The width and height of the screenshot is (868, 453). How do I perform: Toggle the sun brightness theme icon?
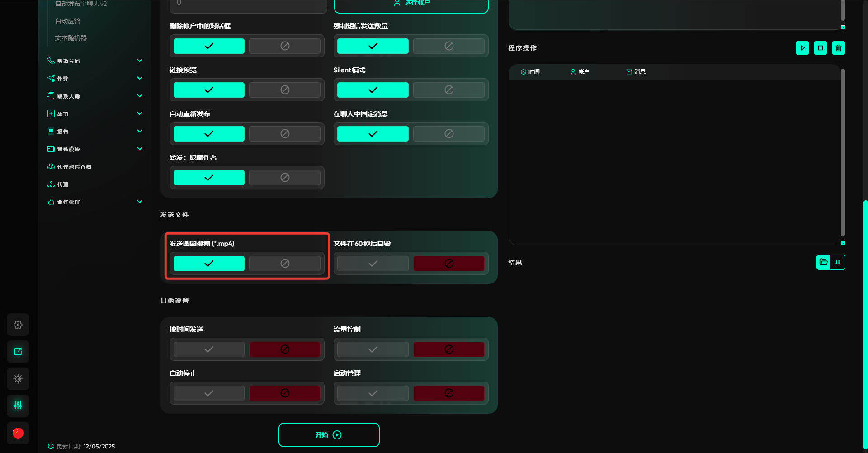[x=18, y=379]
